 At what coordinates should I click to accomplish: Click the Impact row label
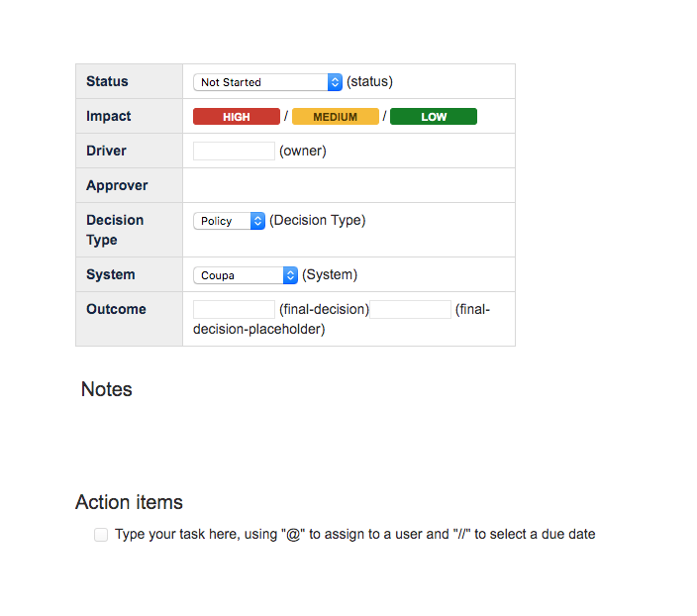109,116
